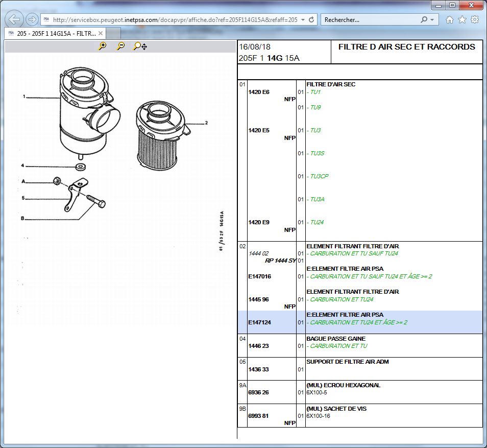The width and height of the screenshot is (487, 448).
Task: Click the zoom and pan magnifier icon
Action: (x=140, y=46)
